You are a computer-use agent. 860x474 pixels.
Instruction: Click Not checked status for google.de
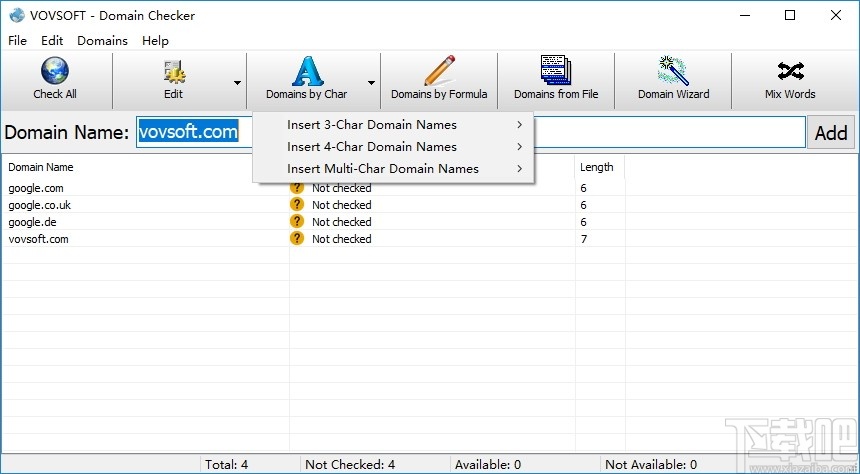(x=342, y=222)
